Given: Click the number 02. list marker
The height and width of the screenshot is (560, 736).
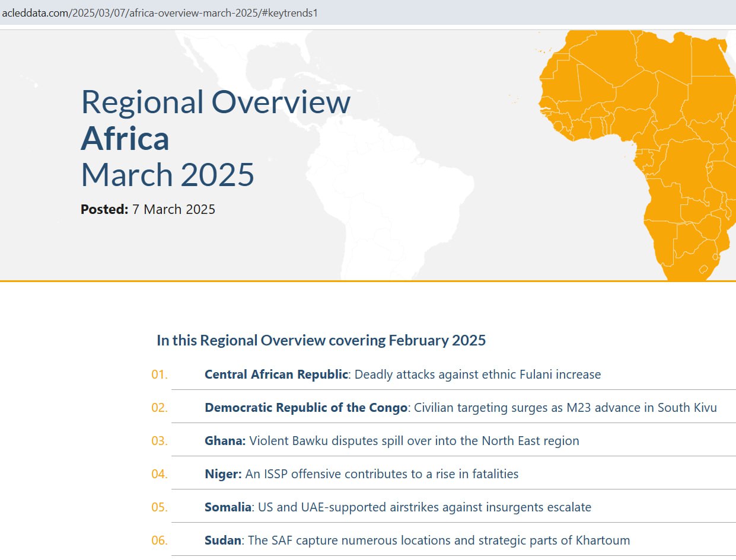Looking at the screenshot, I should (x=160, y=408).
